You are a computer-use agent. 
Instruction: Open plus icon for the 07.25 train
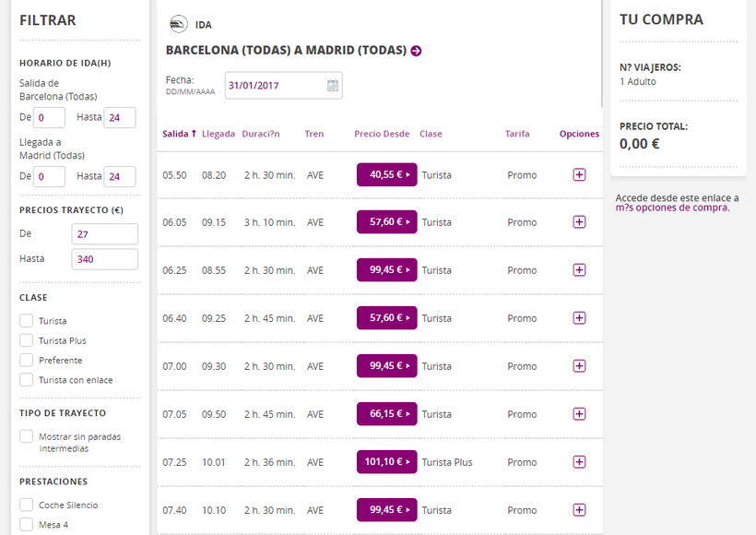pos(579,462)
